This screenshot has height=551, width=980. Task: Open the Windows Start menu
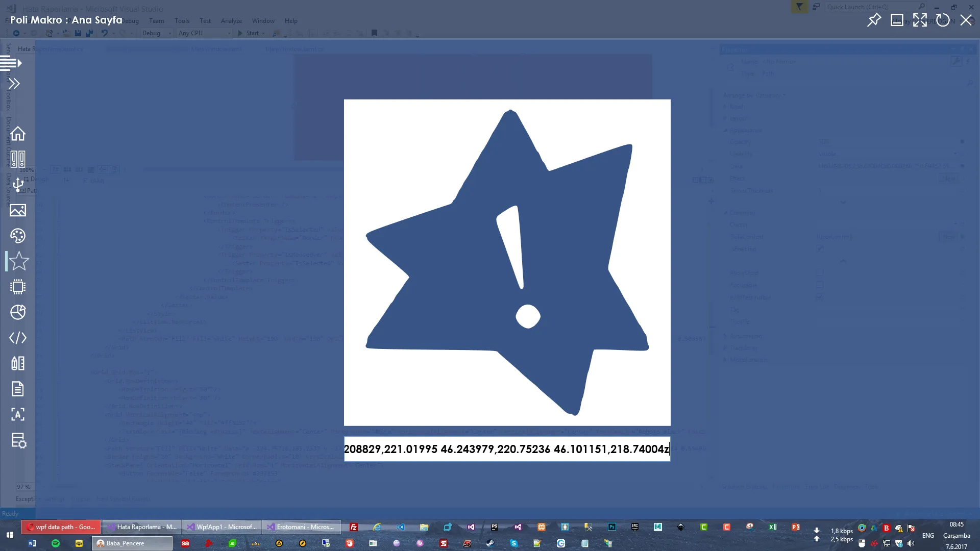coord(10,535)
